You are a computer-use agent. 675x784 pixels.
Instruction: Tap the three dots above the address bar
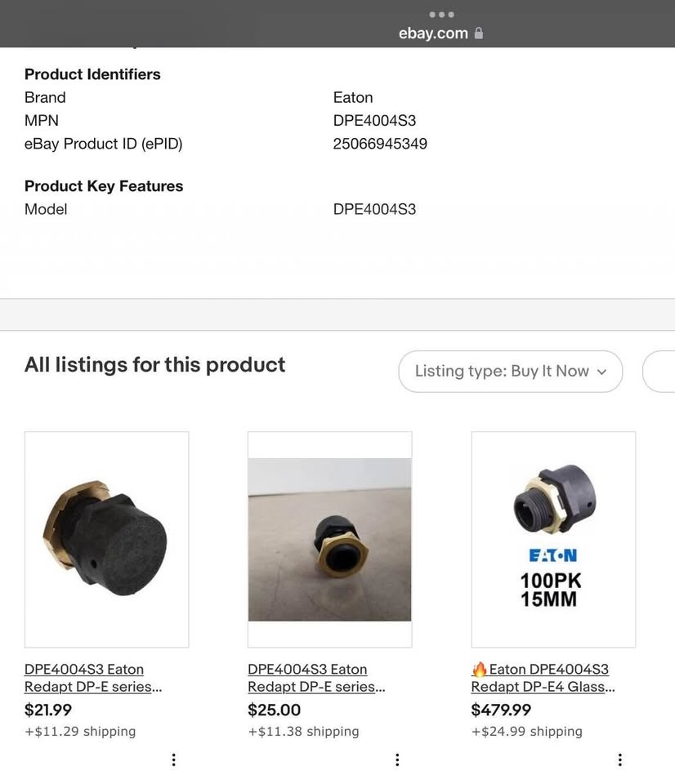442,15
